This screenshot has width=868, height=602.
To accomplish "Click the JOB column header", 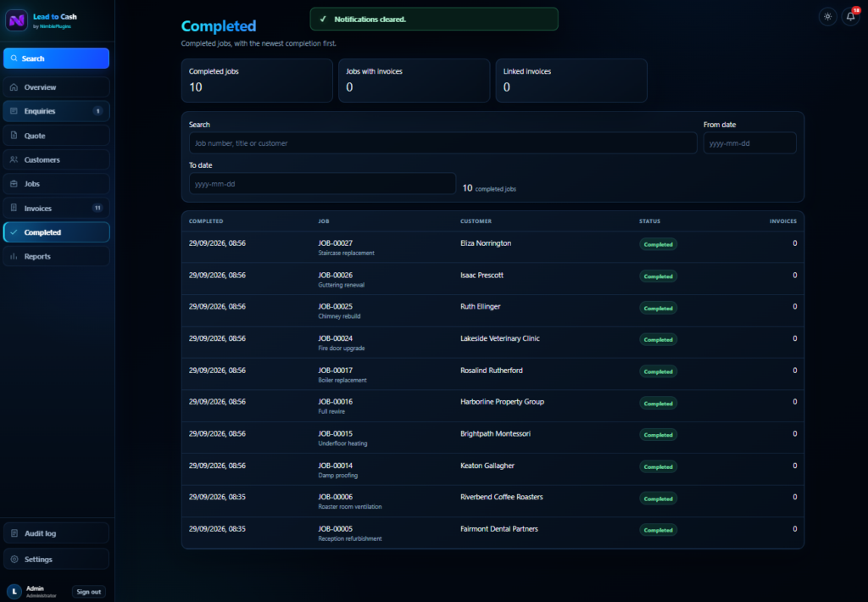I will coord(324,221).
